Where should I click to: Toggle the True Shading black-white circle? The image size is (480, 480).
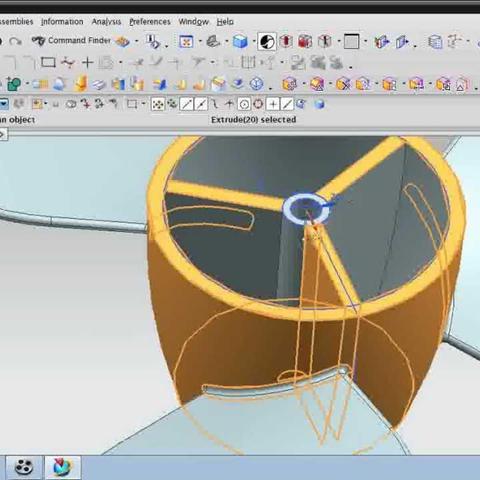[x=267, y=41]
